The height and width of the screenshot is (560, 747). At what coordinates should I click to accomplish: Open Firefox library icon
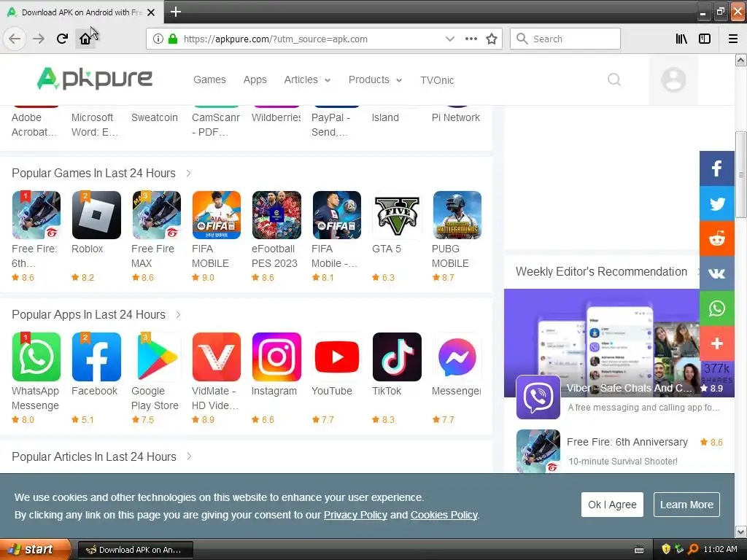tap(681, 39)
